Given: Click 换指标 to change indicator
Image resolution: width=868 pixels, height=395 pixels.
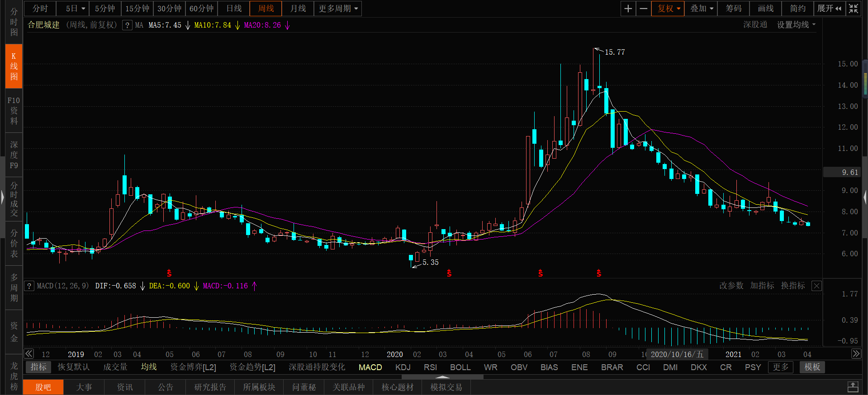Looking at the screenshot, I should tap(793, 286).
